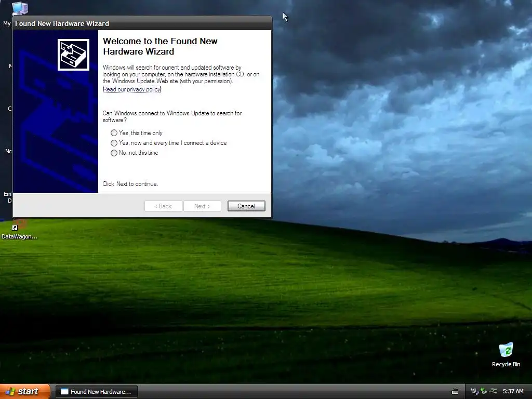
Task: Click the "Click Next to continue." text
Action: coord(130,184)
